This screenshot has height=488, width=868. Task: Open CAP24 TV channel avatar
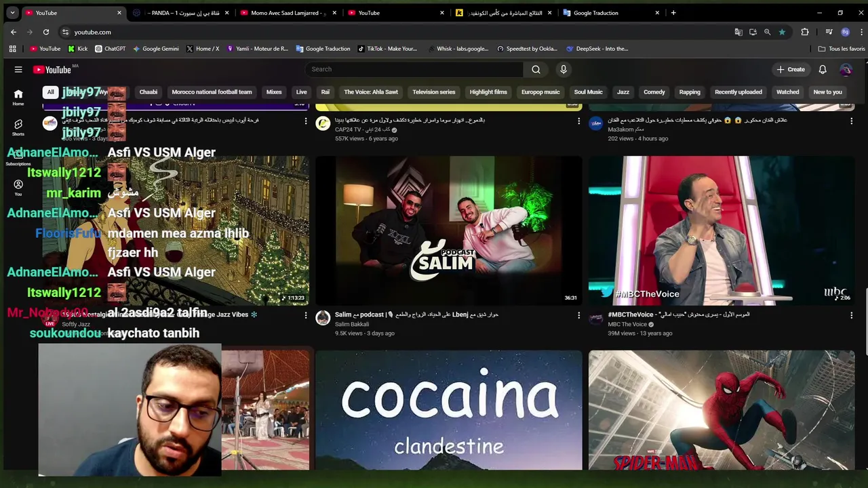pyautogui.click(x=323, y=123)
